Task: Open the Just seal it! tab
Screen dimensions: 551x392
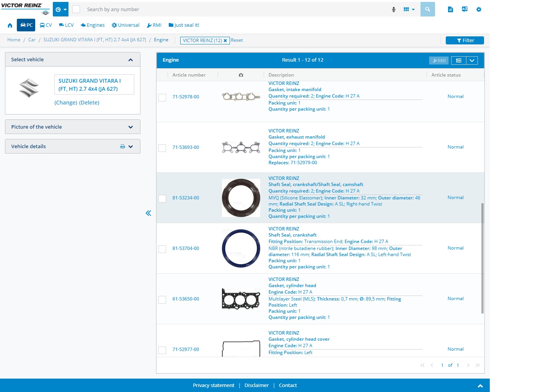Action: point(184,25)
